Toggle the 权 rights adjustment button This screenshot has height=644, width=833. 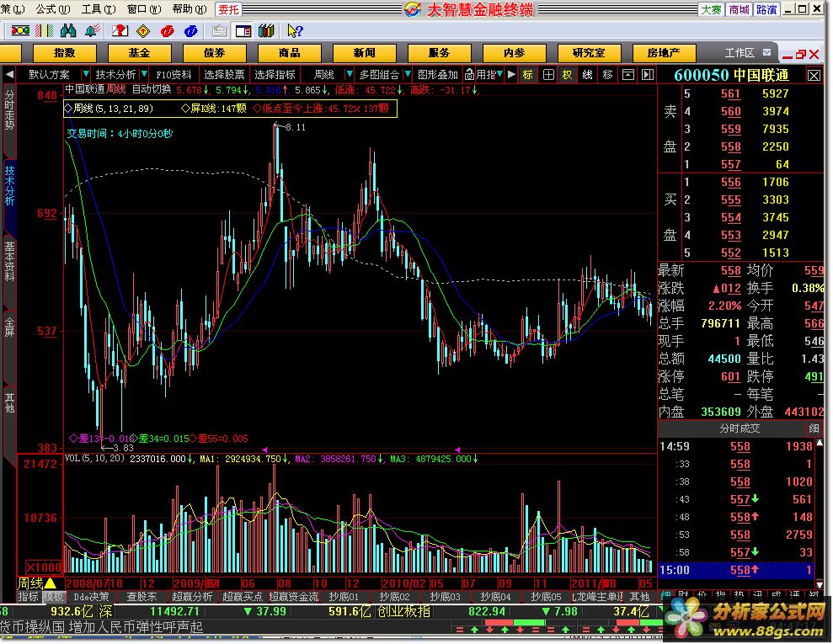coord(568,74)
